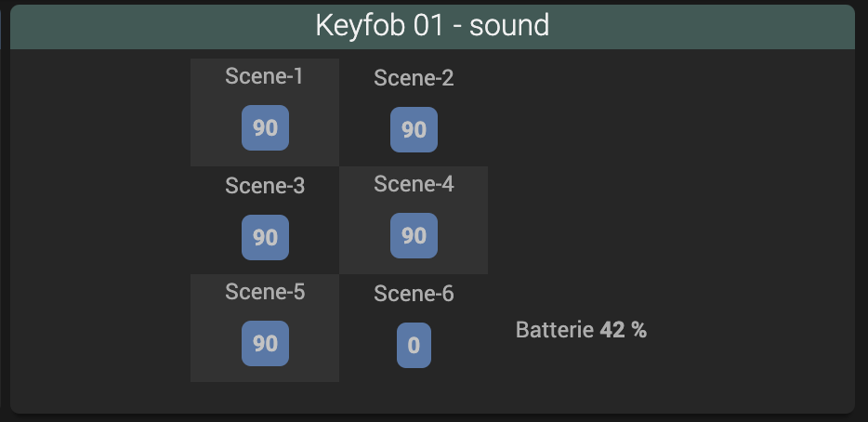This screenshot has width=868, height=422.
Task: Select the Scene-2 label
Action: pyautogui.click(x=414, y=78)
